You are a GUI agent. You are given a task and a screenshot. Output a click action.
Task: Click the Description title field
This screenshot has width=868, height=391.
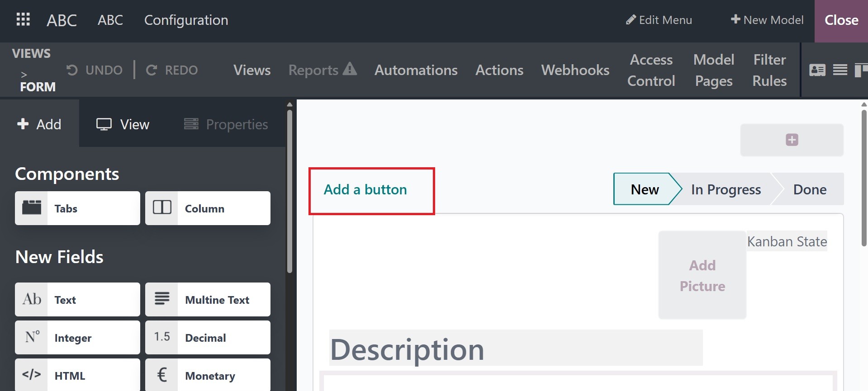[x=515, y=349]
